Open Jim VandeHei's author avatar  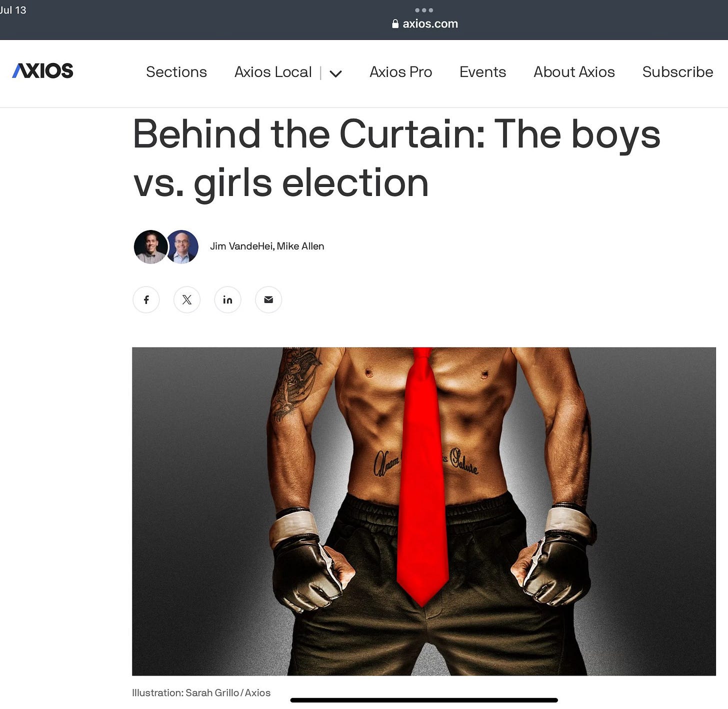click(150, 246)
